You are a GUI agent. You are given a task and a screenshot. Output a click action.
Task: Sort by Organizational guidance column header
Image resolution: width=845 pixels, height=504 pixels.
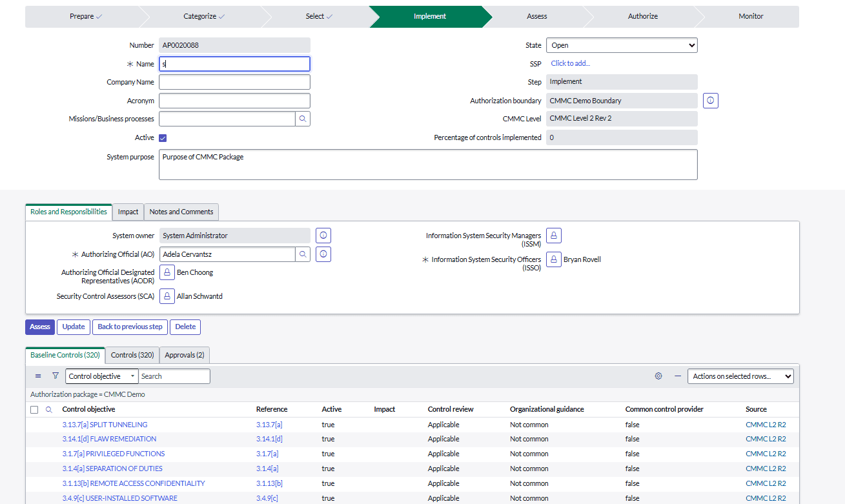tap(547, 409)
